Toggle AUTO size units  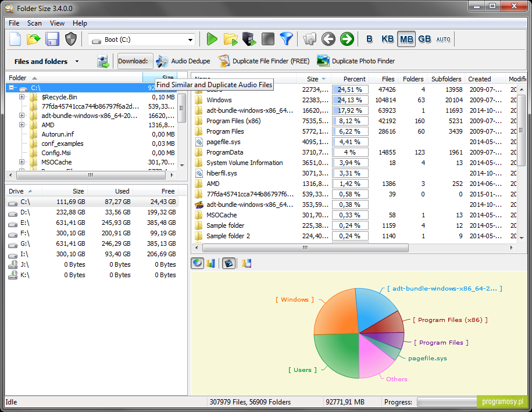[443, 40]
